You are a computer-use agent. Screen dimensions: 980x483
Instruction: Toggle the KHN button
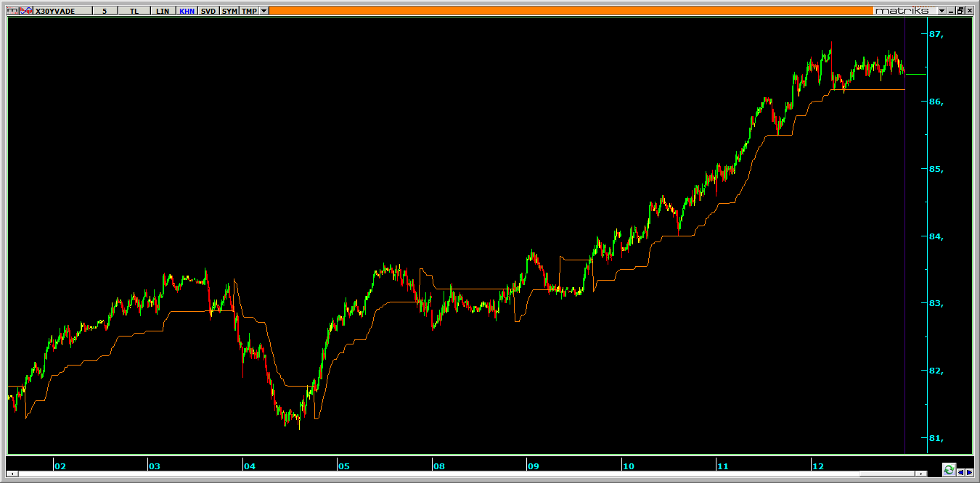coord(187,11)
